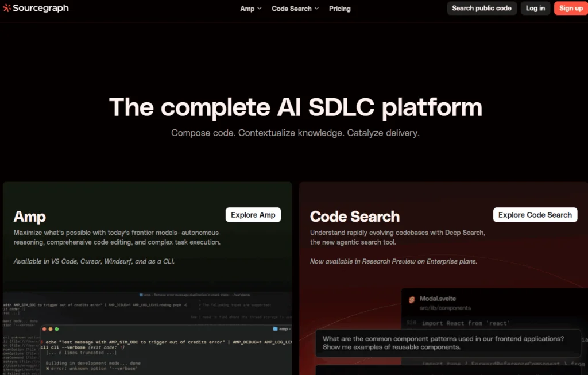Click the Sourcegraph logo
The height and width of the screenshot is (375, 588).
(x=36, y=8)
